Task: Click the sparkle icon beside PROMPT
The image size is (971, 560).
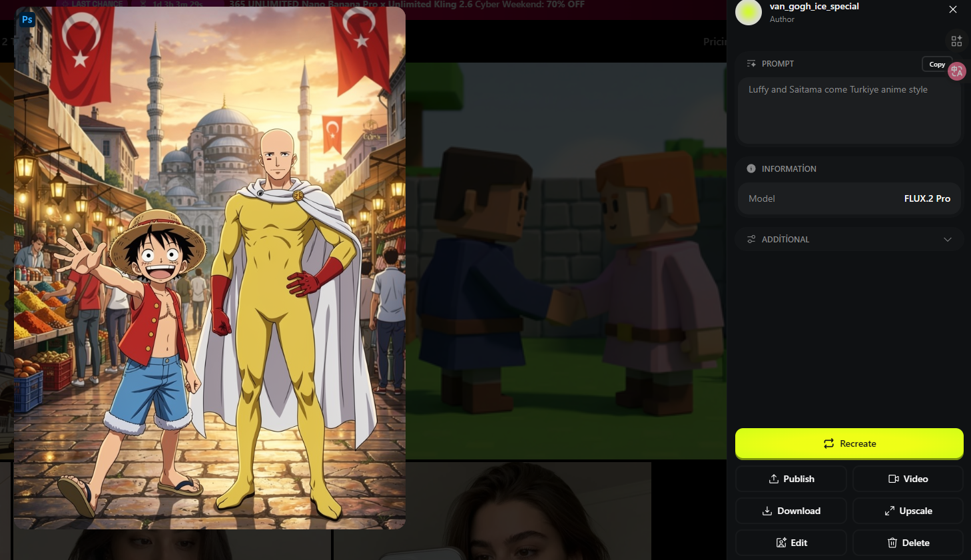Action: pyautogui.click(x=751, y=64)
